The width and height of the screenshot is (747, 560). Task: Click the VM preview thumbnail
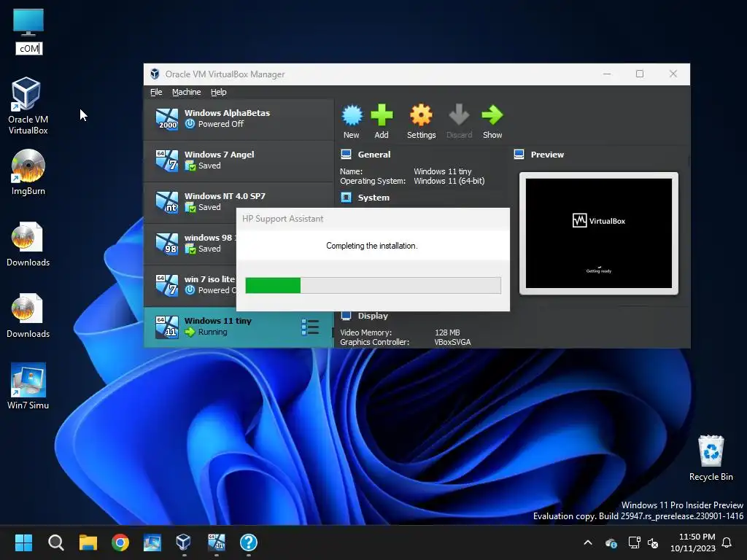click(x=599, y=233)
